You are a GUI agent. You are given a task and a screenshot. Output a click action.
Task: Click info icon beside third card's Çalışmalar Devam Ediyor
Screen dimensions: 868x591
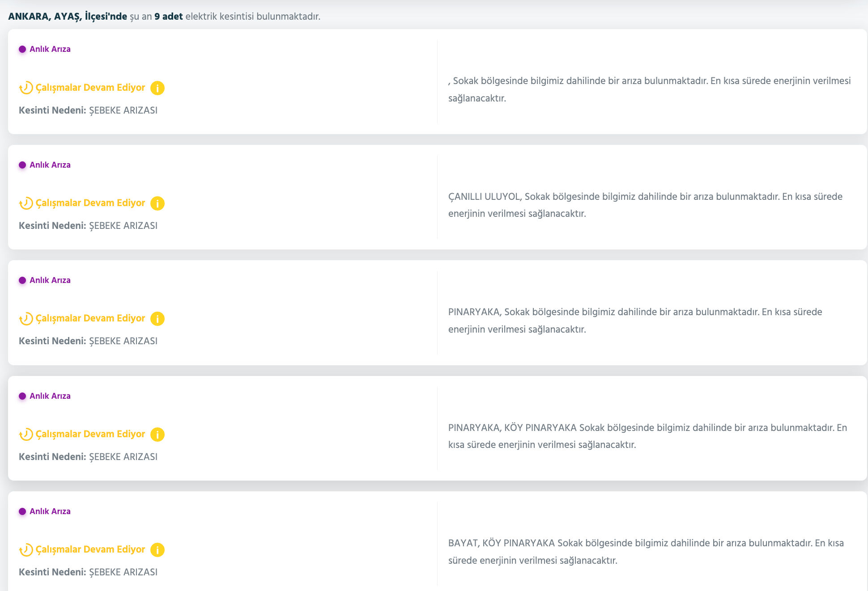click(x=157, y=319)
